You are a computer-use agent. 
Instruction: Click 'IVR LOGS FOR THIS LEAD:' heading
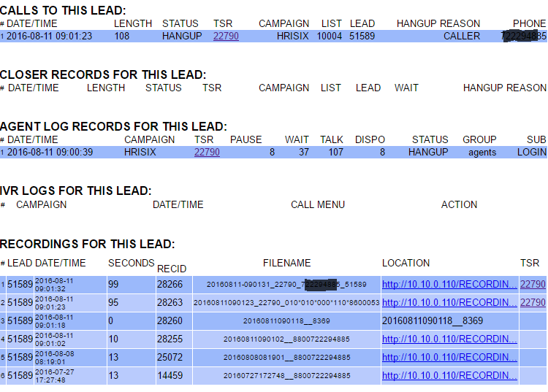click(x=76, y=191)
